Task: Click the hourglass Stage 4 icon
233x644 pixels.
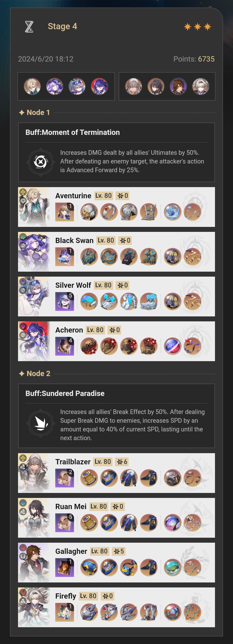Action: [29, 27]
